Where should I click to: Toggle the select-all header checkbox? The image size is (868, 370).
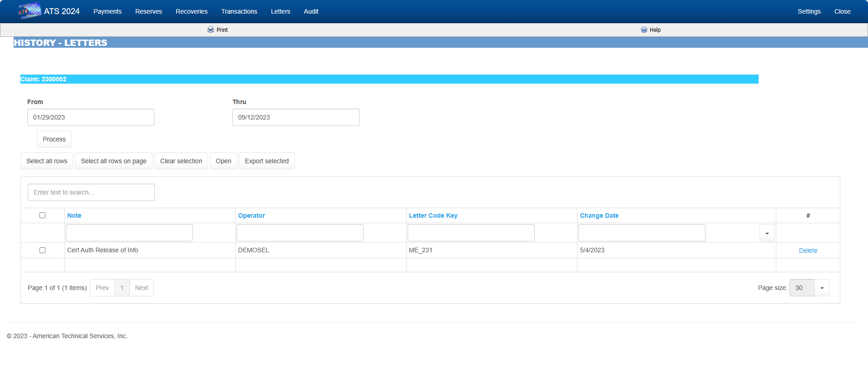[x=42, y=215]
